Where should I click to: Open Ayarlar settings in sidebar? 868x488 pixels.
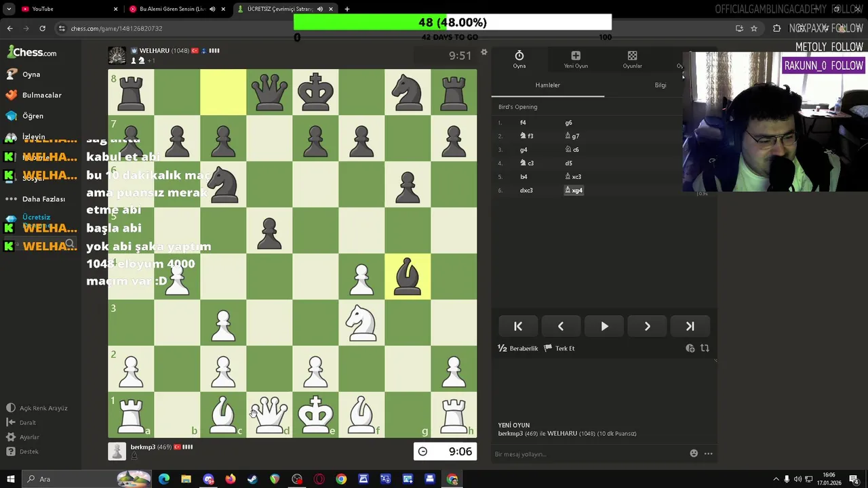(x=23, y=437)
